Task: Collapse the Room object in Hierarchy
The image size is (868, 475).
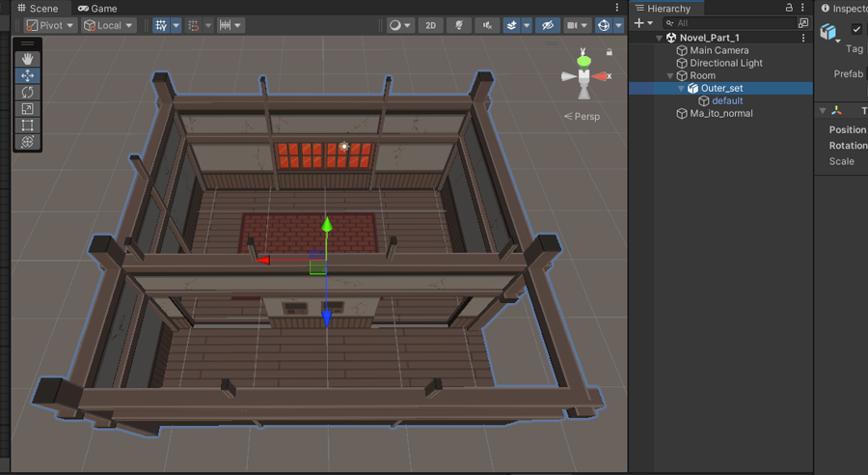Action: [x=670, y=76]
